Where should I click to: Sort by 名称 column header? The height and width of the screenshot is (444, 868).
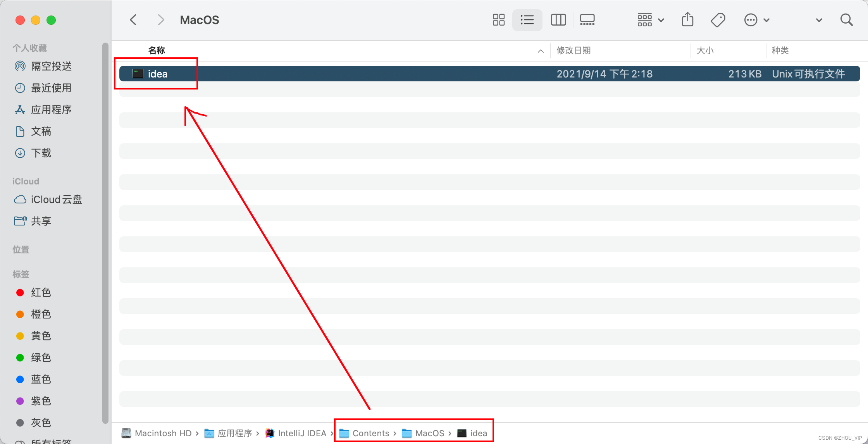(157, 50)
